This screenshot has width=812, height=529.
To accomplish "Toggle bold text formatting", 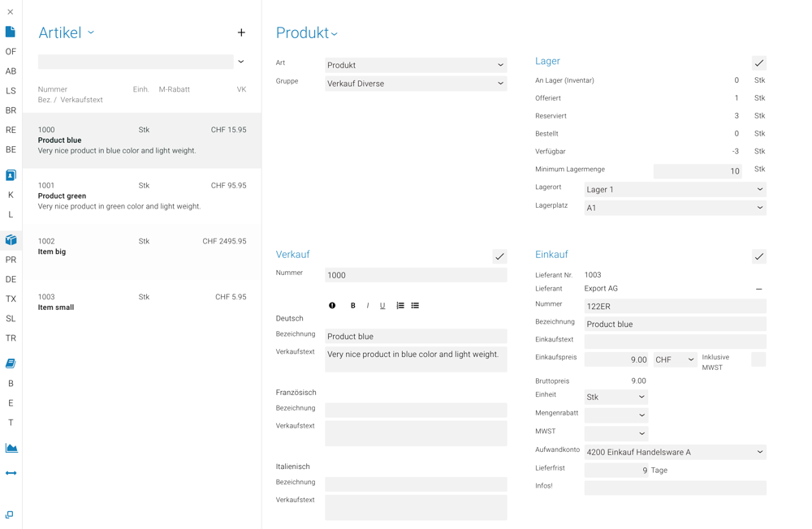I will click(352, 306).
